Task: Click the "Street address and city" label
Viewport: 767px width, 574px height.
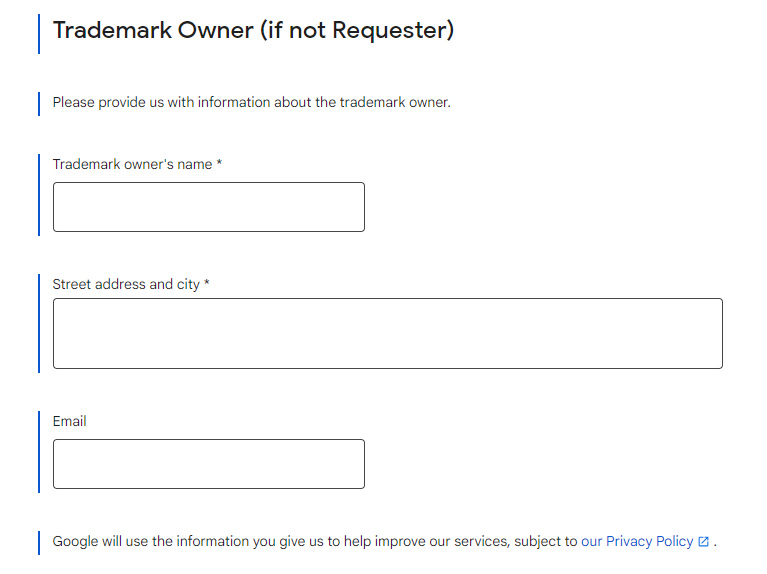Action: pos(126,284)
